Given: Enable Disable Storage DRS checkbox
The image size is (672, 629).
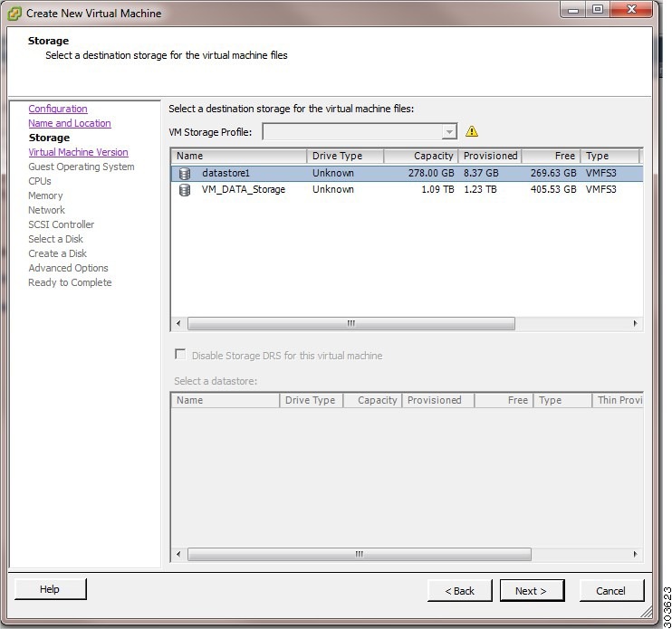Looking at the screenshot, I should tap(180, 355).
